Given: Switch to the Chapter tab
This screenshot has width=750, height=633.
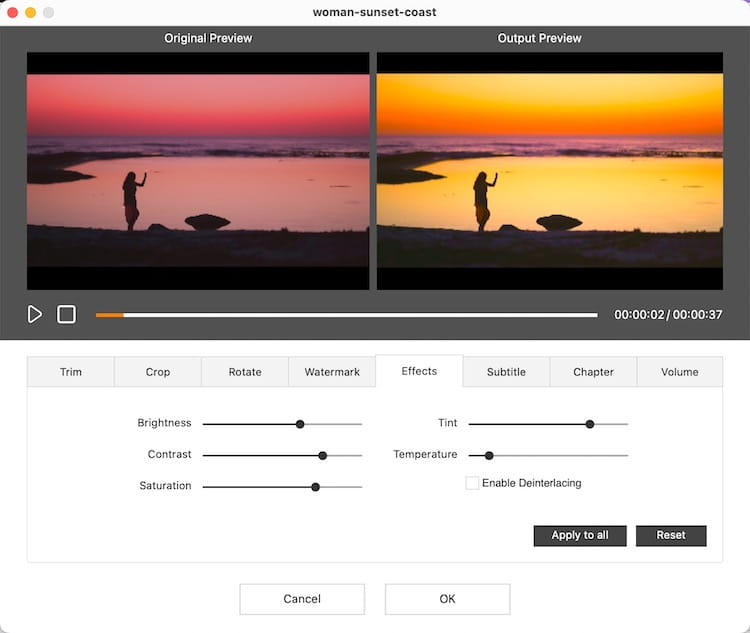Looking at the screenshot, I should click(x=593, y=372).
